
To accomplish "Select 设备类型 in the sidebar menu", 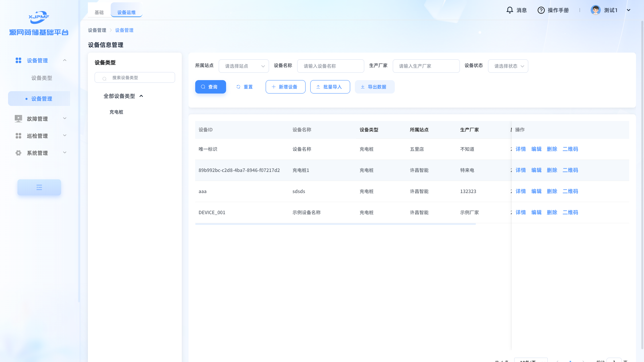I will [42, 78].
